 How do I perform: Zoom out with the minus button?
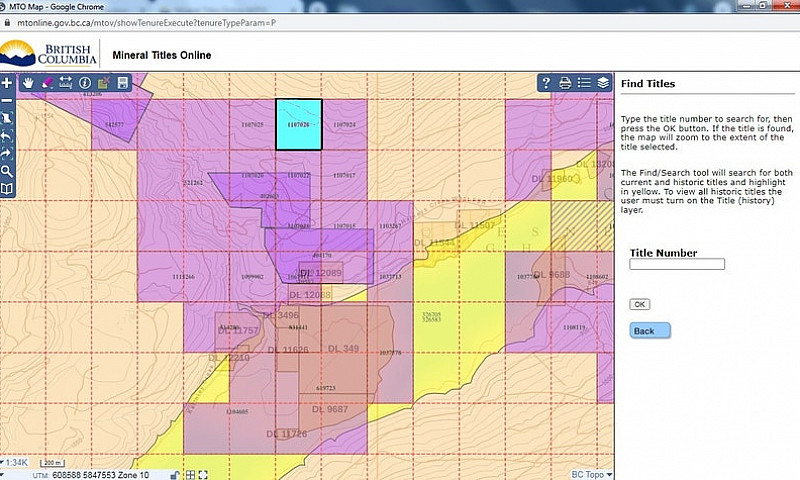pos(7,100)
